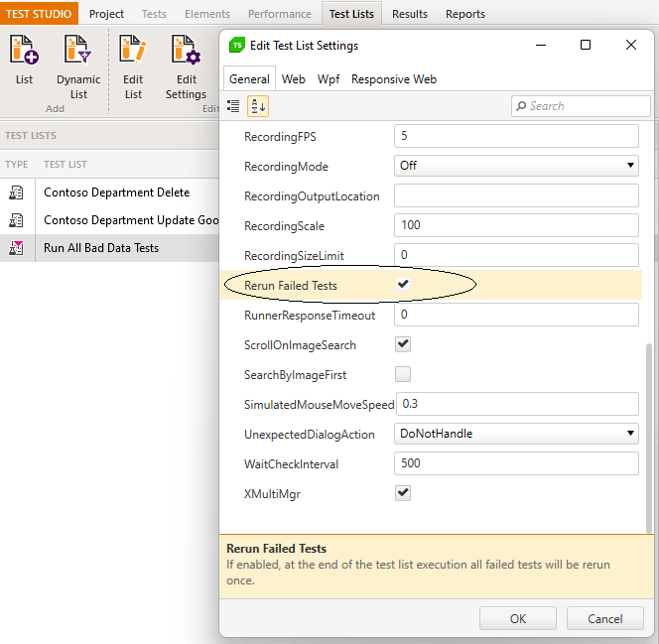The height and width of the screenshot is (644, 659).
Task: Select the Responsive Web settings tab
Action: tap(394, 79)
